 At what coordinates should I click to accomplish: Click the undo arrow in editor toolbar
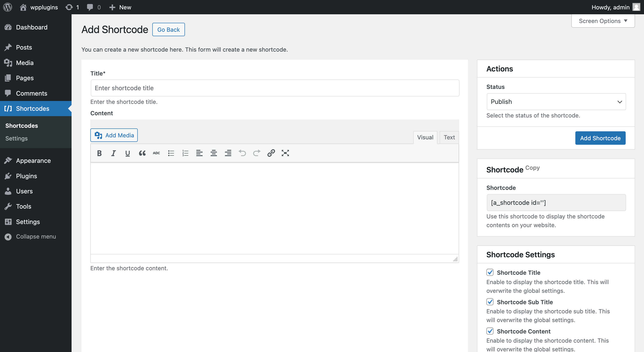[x=242, y=153]
